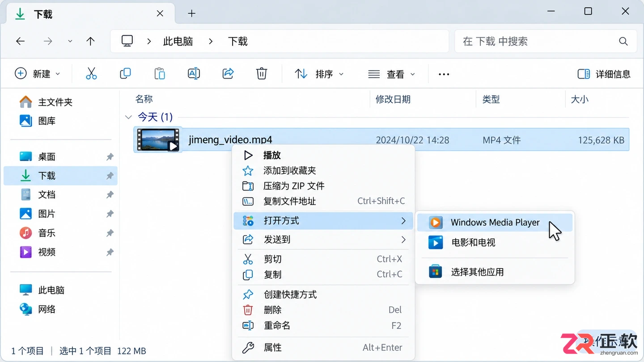The image size is (644, 362).
Task: Open 音乐 in sidebar
Action: 60,233
